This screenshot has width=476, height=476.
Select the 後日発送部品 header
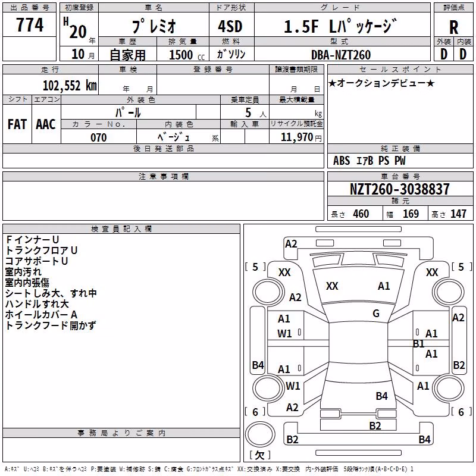[x=163, y=148]
